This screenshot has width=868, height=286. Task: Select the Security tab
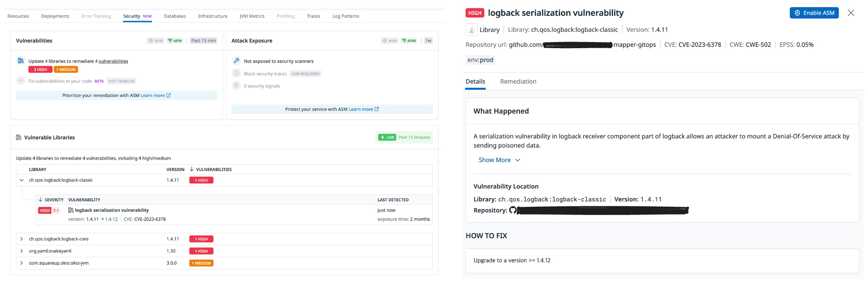(x=137, y=16)
